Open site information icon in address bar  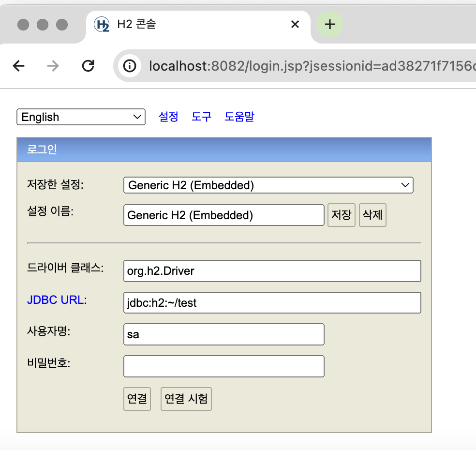tap(130, 66)
